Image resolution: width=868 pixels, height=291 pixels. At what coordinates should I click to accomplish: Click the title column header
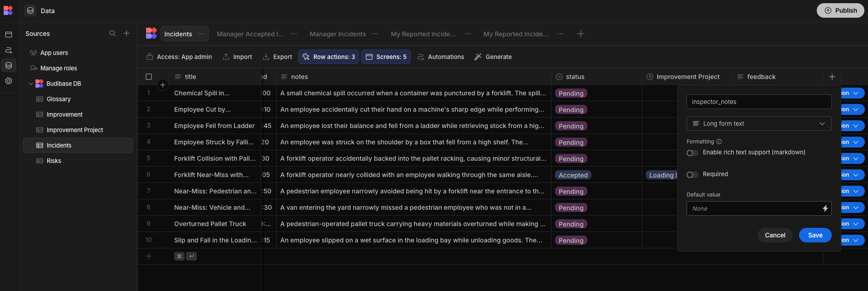pyautogui.click(x=215, y=77)
